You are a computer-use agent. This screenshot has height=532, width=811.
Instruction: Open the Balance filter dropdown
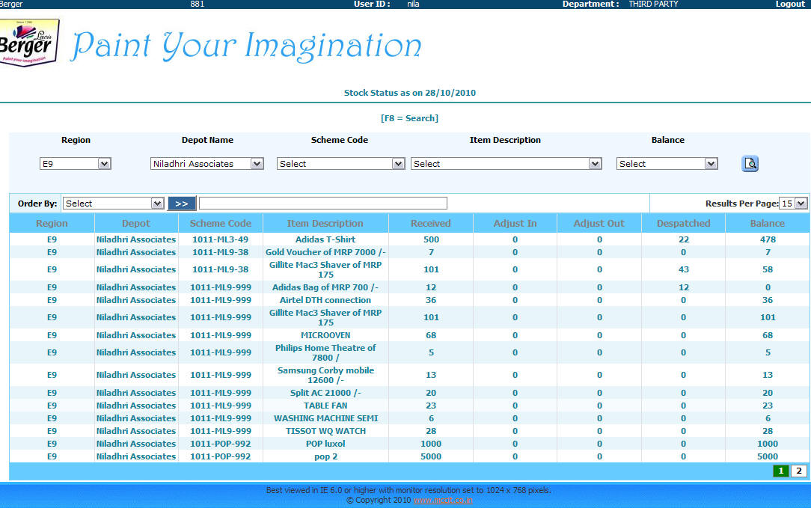click(667, 164)
